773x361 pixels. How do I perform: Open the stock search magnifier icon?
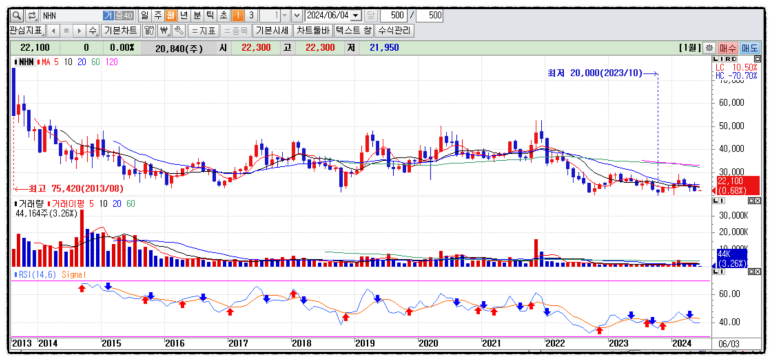pos(17,16)
